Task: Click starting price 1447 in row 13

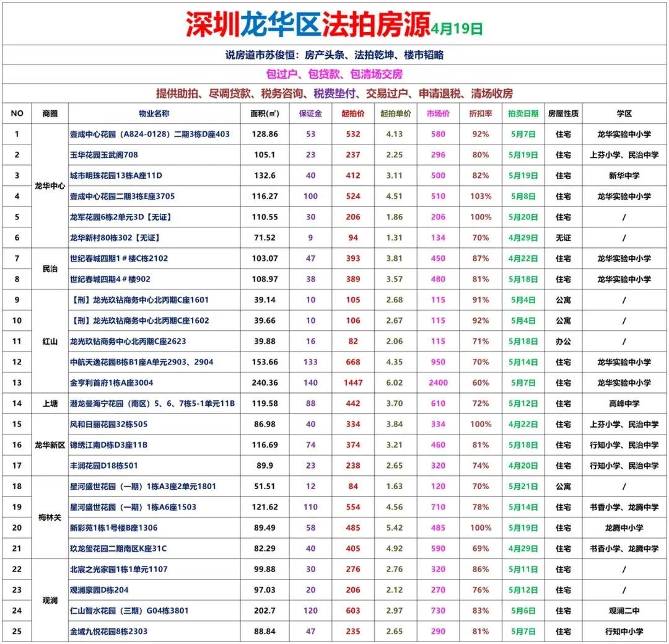Action: pos(353,382)
